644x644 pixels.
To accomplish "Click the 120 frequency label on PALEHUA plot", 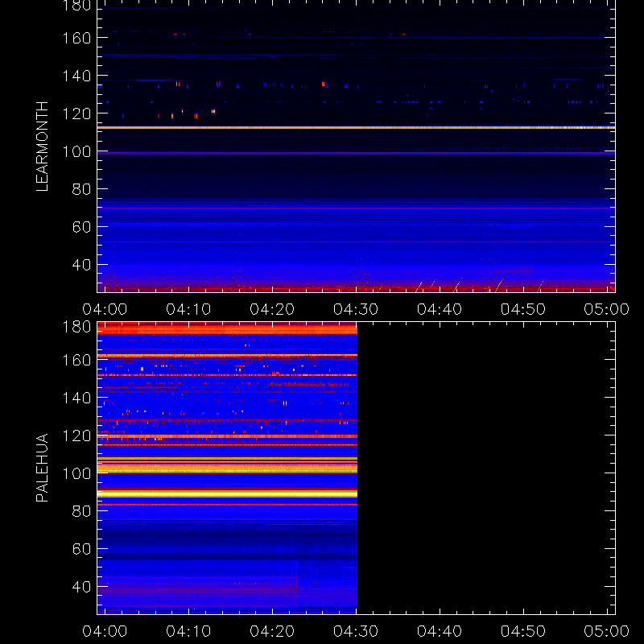I will 76,436.
